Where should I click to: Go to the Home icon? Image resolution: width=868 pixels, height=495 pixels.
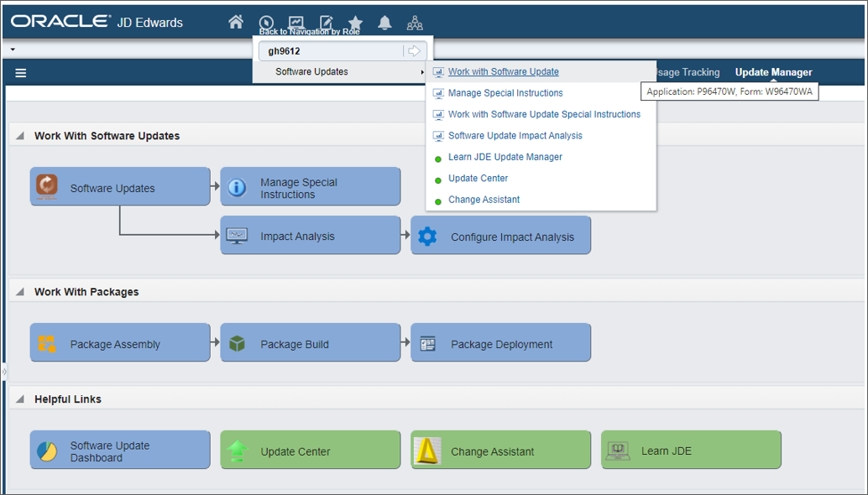236,22
